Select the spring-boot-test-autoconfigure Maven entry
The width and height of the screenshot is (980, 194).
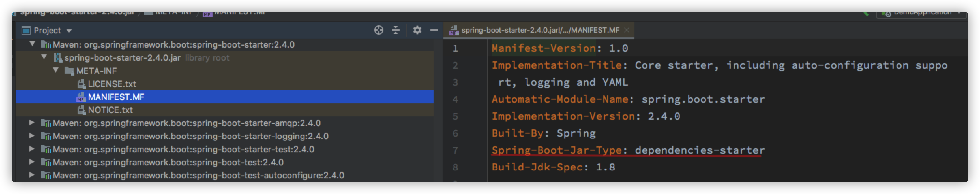(198, 175)
